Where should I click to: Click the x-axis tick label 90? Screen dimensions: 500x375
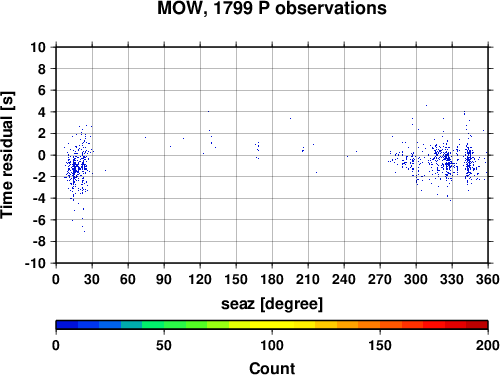(x=164, y=279)
